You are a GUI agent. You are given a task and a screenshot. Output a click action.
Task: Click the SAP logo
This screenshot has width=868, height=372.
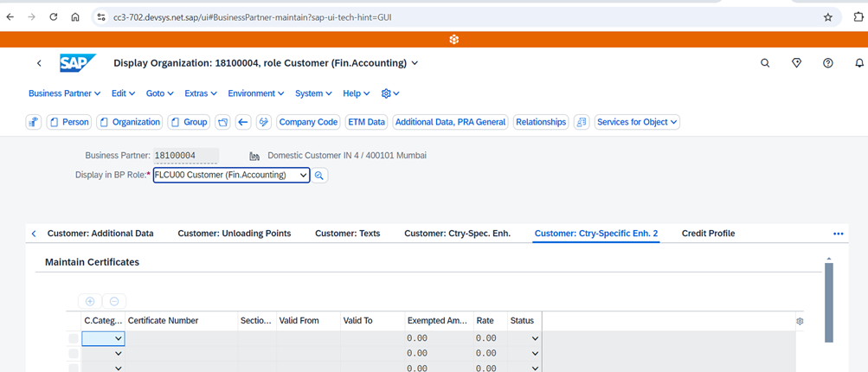(x=78, y=63)
